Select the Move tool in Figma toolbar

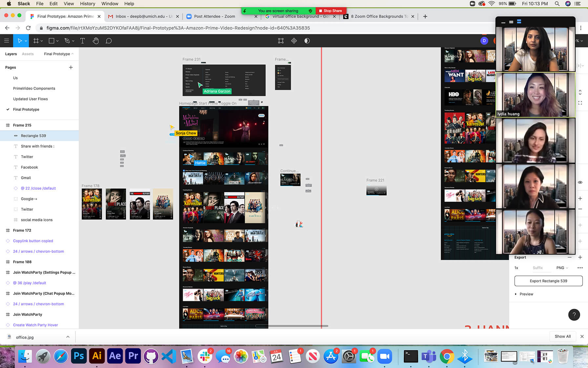coord(20,41)
